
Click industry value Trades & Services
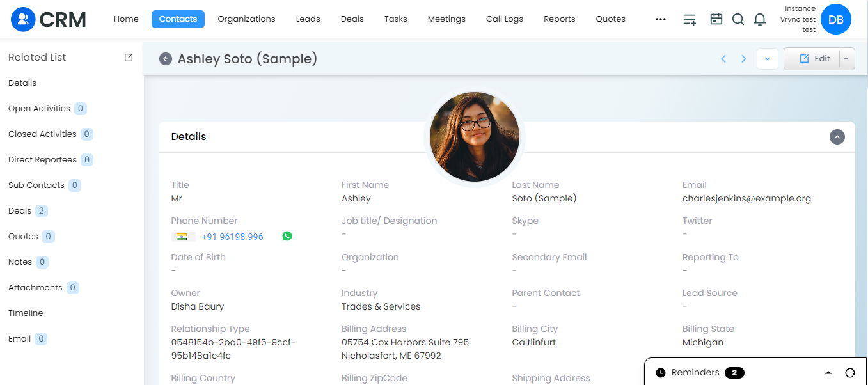pos(381,306)
